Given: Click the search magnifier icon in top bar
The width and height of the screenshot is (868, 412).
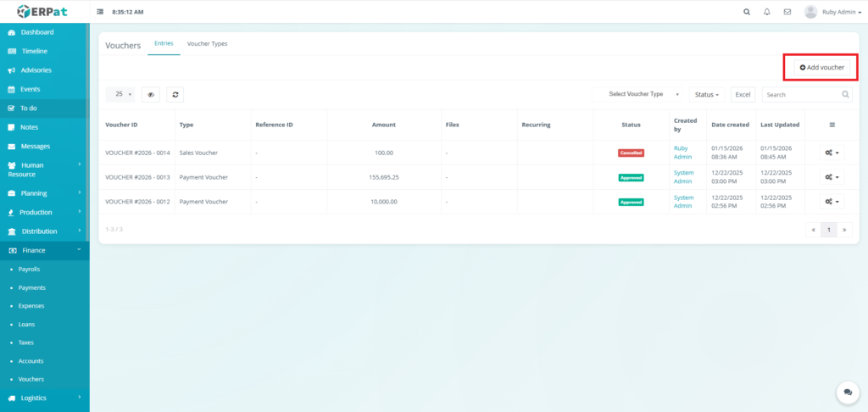Looking at the screenshot, I should coord(746,12).
